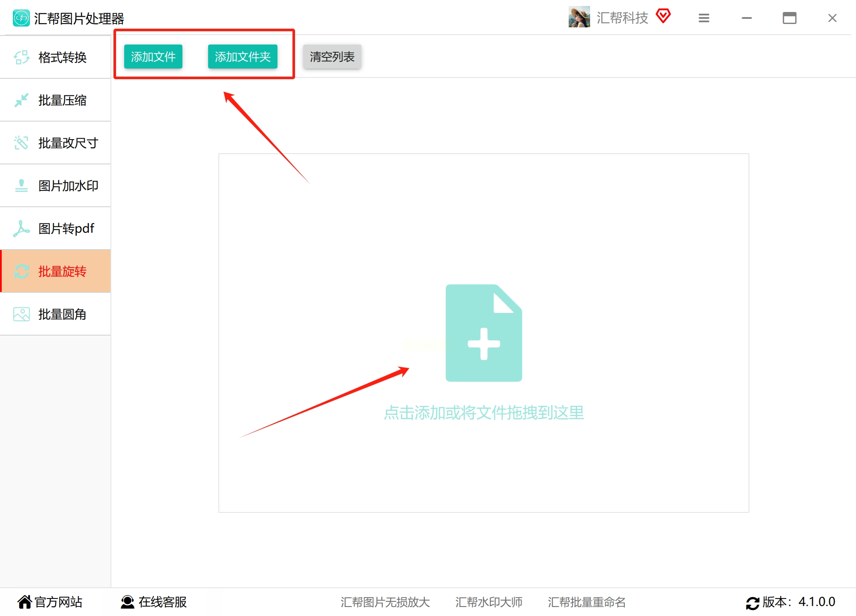Viewport: 856px width, 616px height.
Task: Open the user avatar profile picture
Action: (x=579, y=18)
